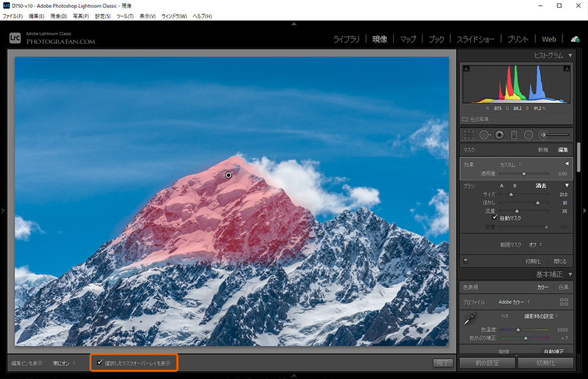The height and width of the screenshot is (379, 588).
Task: Click the cloud sync status icon
Action: 575,39
